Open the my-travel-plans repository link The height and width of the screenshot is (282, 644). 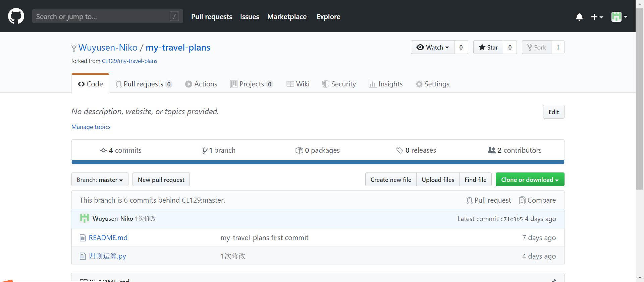coord(178,48)
